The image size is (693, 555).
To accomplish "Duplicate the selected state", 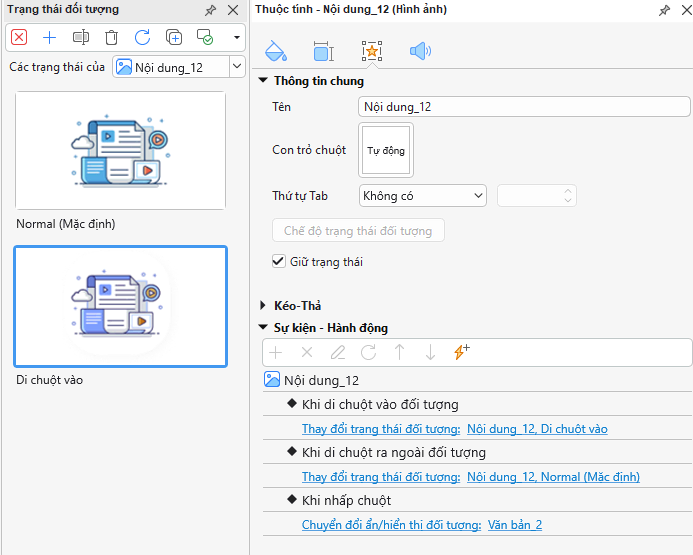I will 174,38.
